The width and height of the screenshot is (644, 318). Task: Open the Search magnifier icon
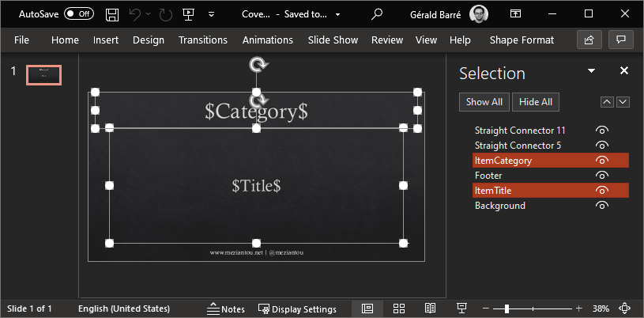pyautogui.click(x=378, y=14)
